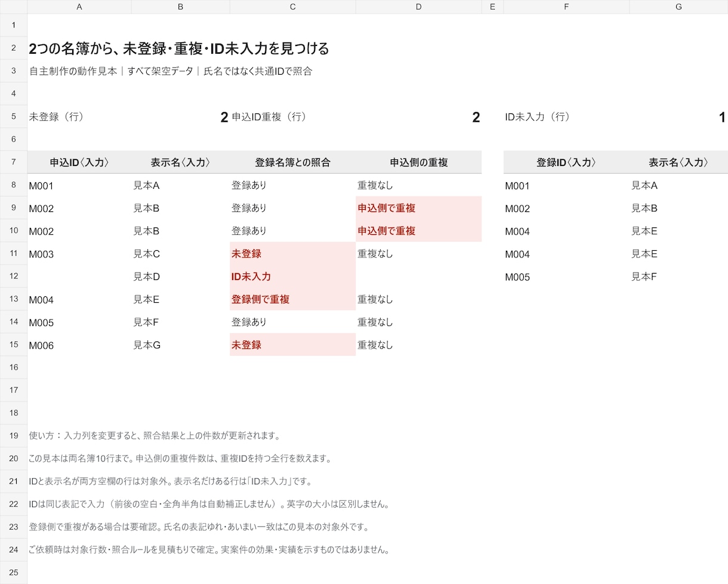The image size is (728, 584).
Task: Click the '未登録' result for M006
Action: (292, 345)
